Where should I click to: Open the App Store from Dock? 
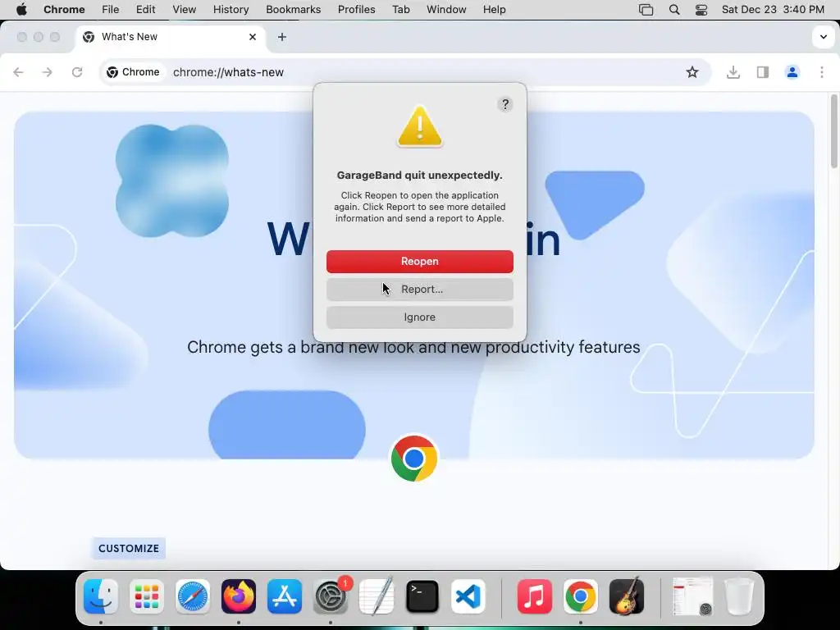pyautogui.click(x=285, y=596)
